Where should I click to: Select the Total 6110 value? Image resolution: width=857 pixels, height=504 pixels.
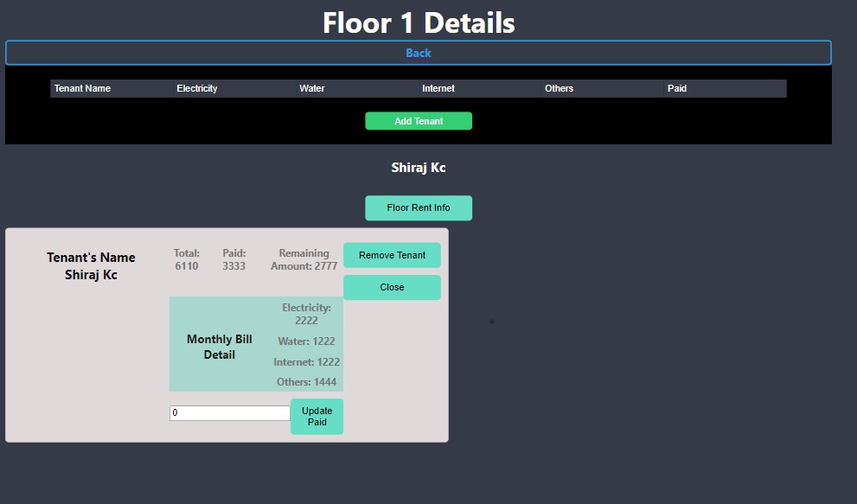click(x=186, y=259)
